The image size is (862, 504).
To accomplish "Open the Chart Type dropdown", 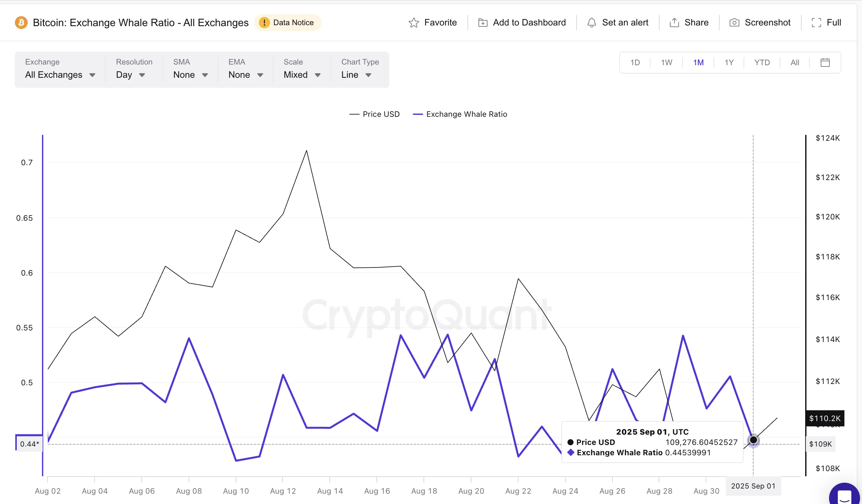I will coord(356,75).
